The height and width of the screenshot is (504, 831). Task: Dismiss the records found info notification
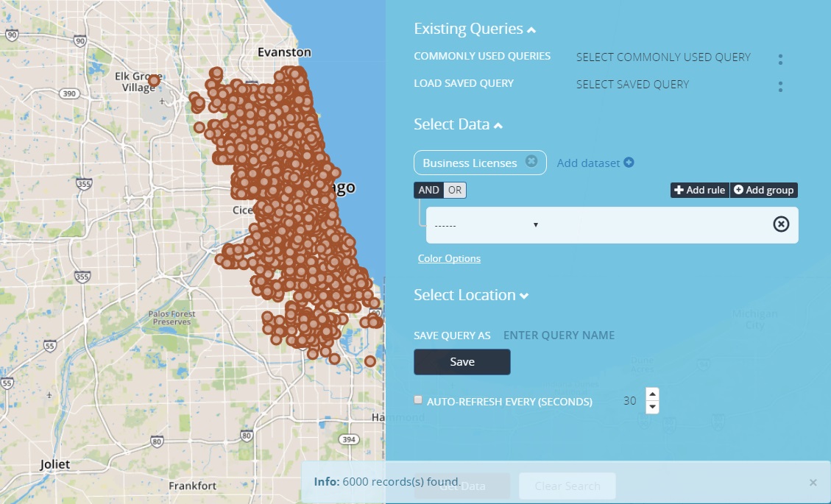813,483
